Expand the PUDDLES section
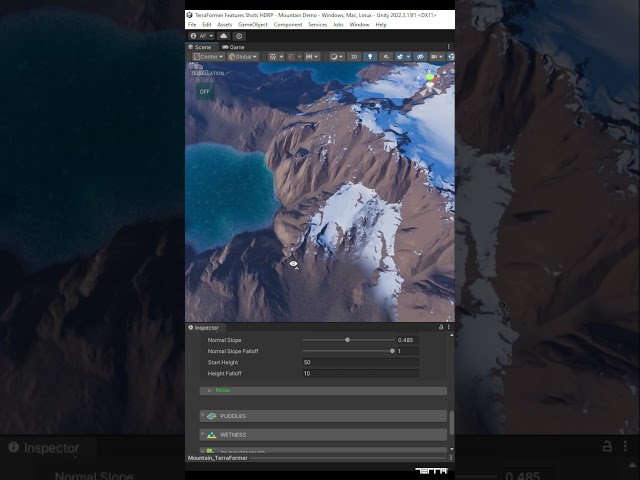The image size is (640, 480). 323,416
